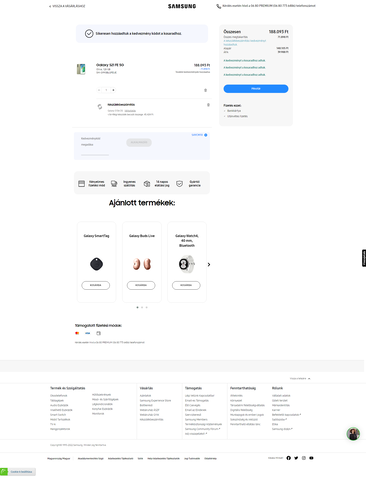This screenshot has height=480, width=366.
Task: Open the Twitter social icon in the footer
Action: tap(296, 458)
